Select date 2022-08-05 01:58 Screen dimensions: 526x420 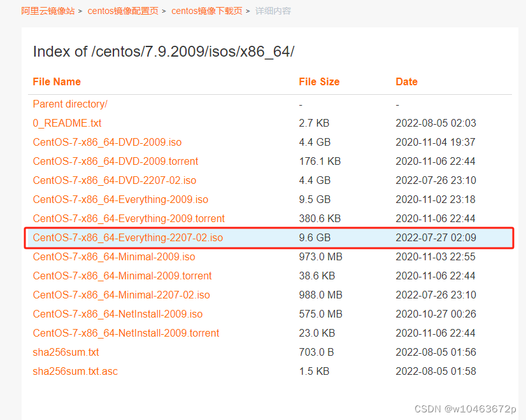coord(436,372)
